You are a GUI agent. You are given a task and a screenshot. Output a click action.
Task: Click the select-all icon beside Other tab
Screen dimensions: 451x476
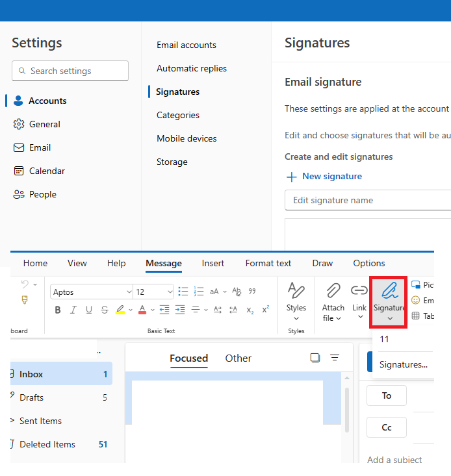click(315, 358)
